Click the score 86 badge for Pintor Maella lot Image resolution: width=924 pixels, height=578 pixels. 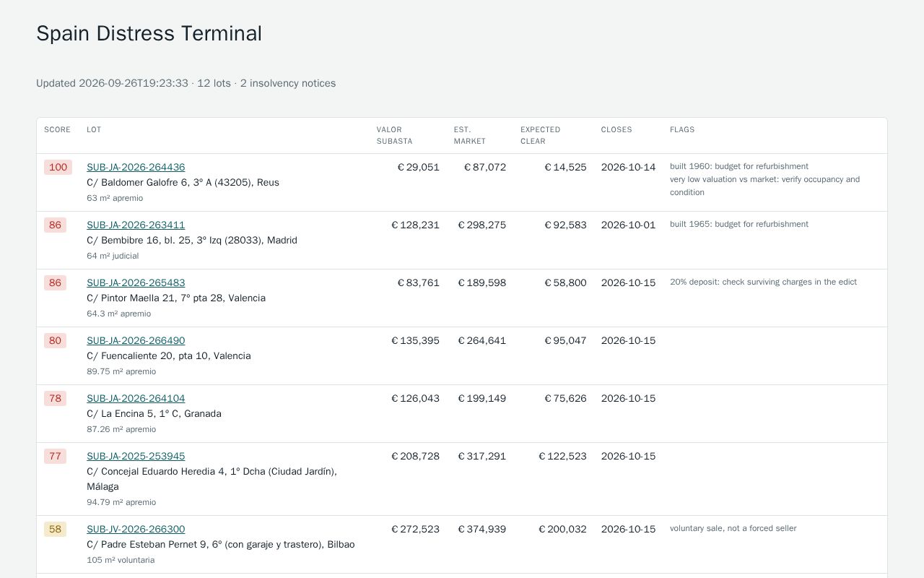55,283
